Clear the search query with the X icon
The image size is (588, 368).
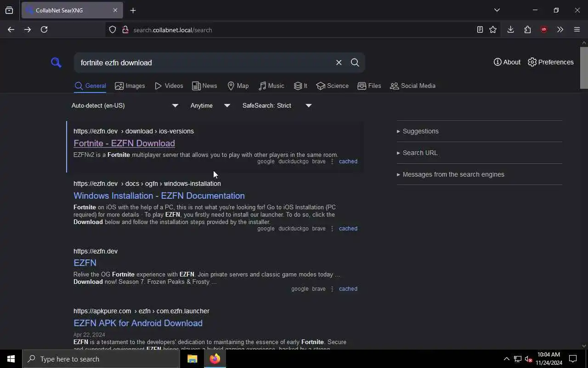pos(339,63)
